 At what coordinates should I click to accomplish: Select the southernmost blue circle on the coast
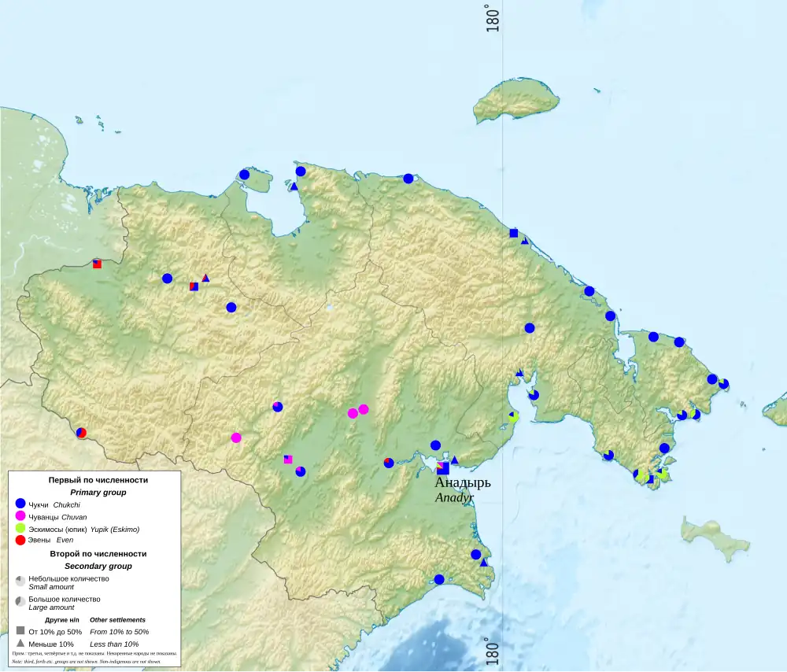click(x=439, y=579)
